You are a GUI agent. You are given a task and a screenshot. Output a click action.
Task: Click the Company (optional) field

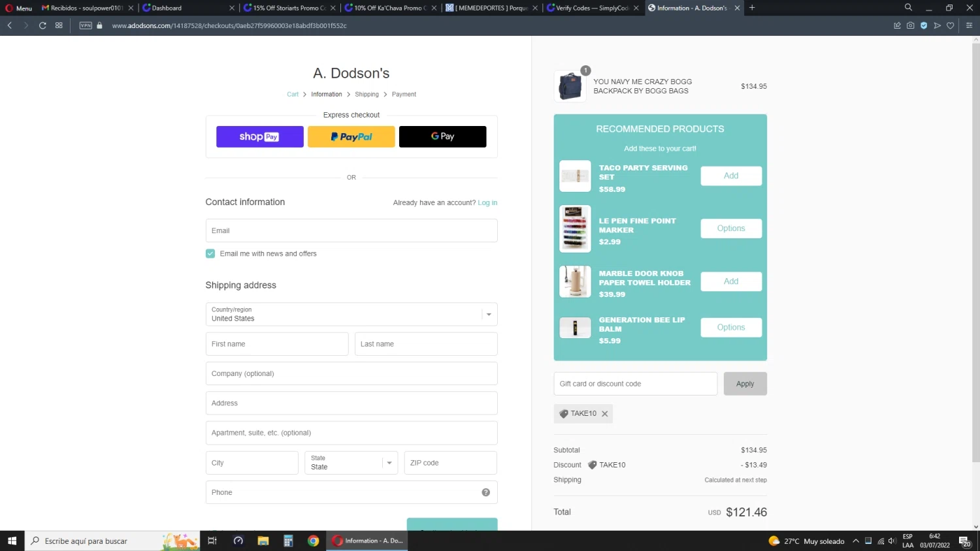[351, 373]
